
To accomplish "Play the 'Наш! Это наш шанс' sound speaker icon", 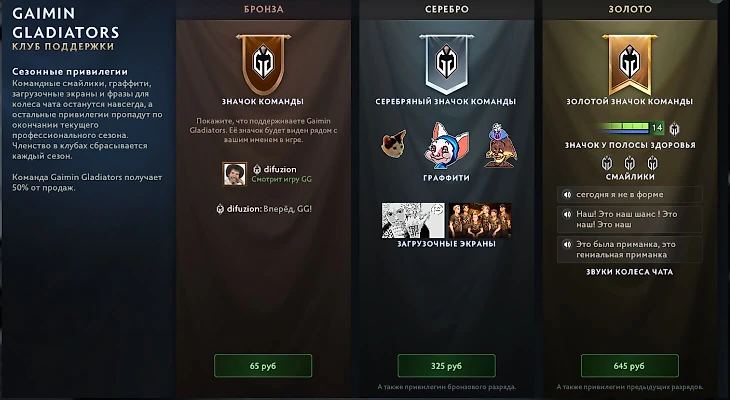I will coord(567,214).
